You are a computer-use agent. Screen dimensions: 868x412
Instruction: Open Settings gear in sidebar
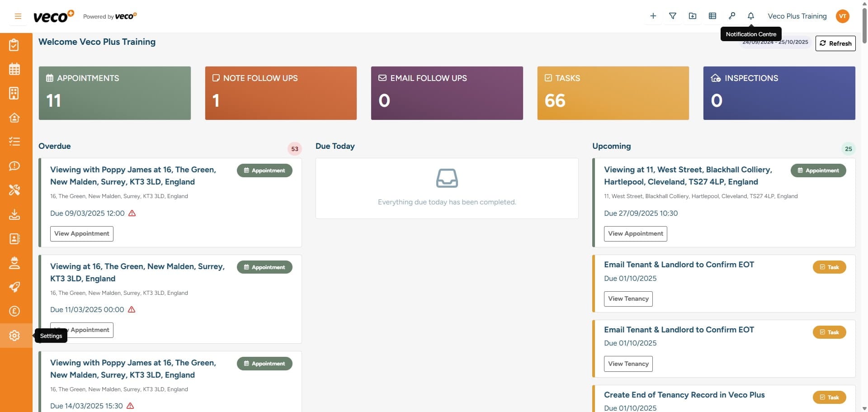(x=14, y=336)
